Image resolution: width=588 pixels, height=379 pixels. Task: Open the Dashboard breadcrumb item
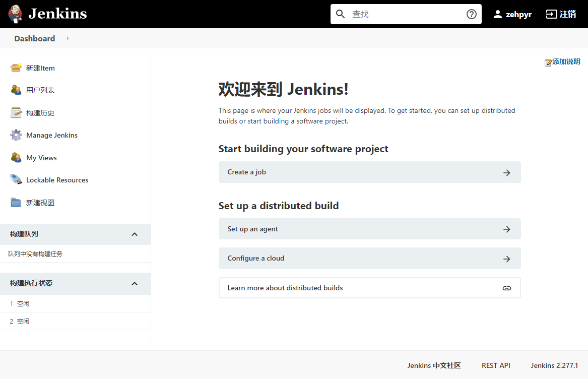34,38
